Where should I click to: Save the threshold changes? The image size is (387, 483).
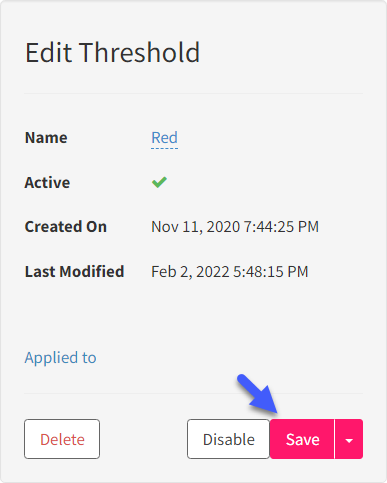point(302,439)
